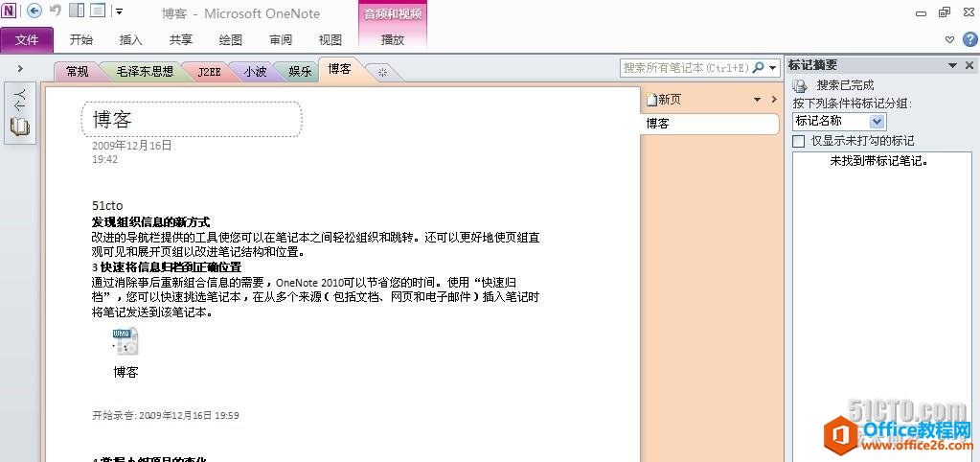980x462 pixels.
Task: Expand the collapsed notebook navigation bar arrow
Action: [x=20, y=69]
